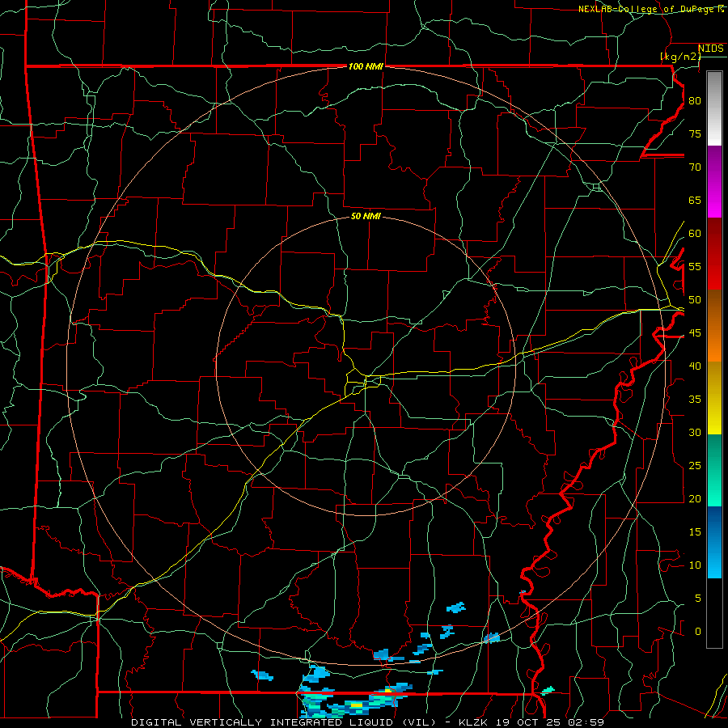The height and width of the screenshot is (728, 728).
Task: Click the 100 NMI range ring label
Action: tap(366, 66)
